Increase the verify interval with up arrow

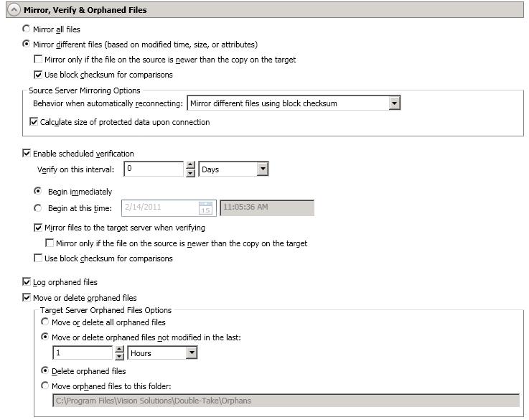(190, 166)
